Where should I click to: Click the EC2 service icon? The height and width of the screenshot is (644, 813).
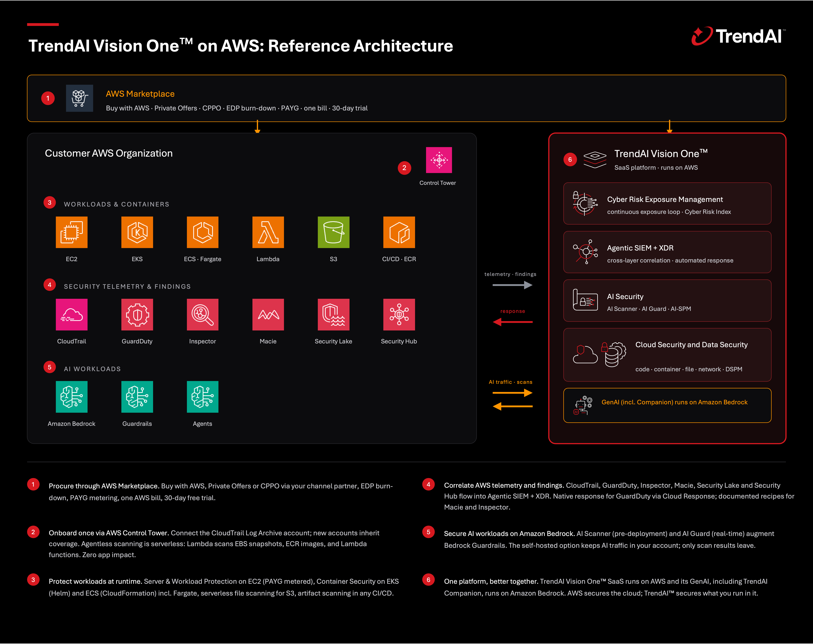[x=72, y=232]
